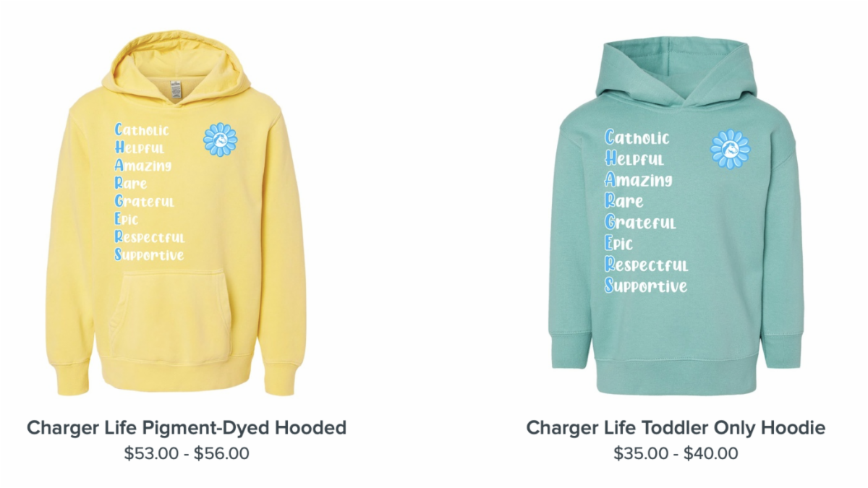
Task: Click the word Respectful on the yellow hoodie
Action: tap(150, 236)
